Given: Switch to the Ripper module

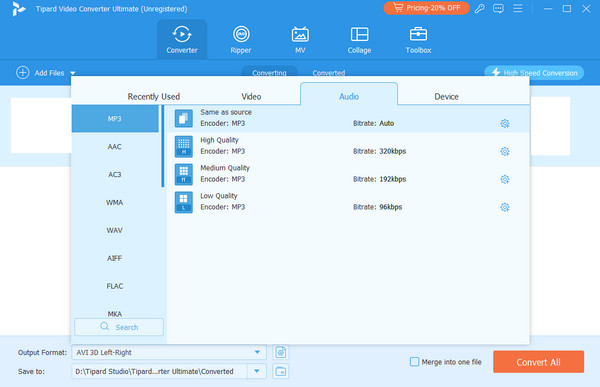Looking at the screenshot, I should pyautogui.click(x=241, y=39).
